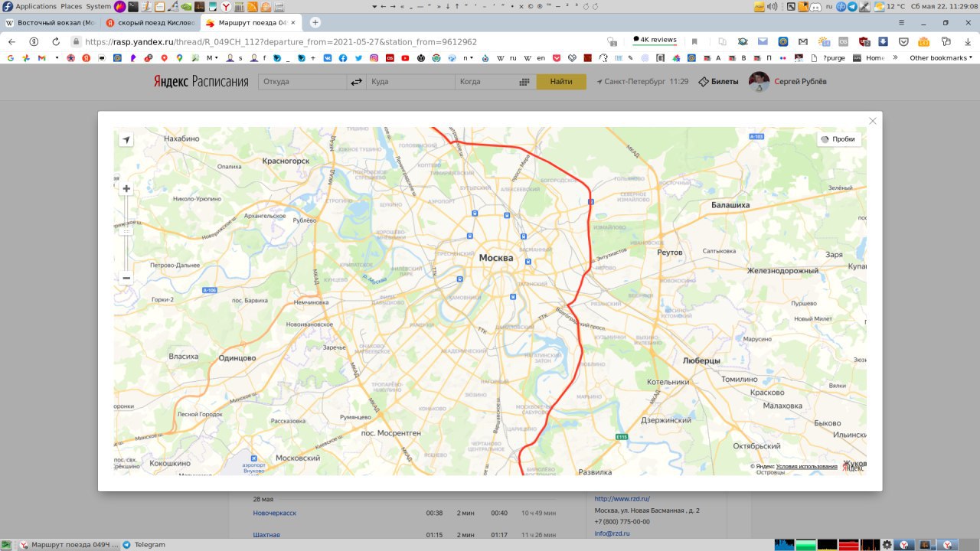Open the date calendar grid icon

[524, 82]
